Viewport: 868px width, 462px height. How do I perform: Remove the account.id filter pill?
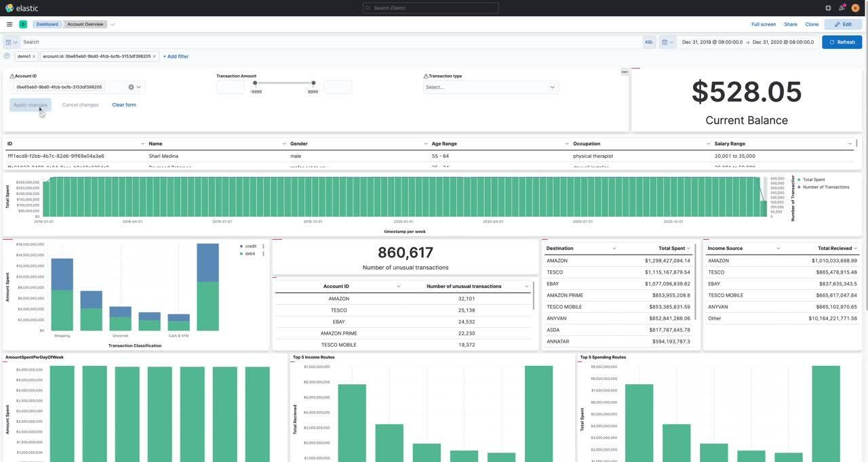(x=154, y=56)
